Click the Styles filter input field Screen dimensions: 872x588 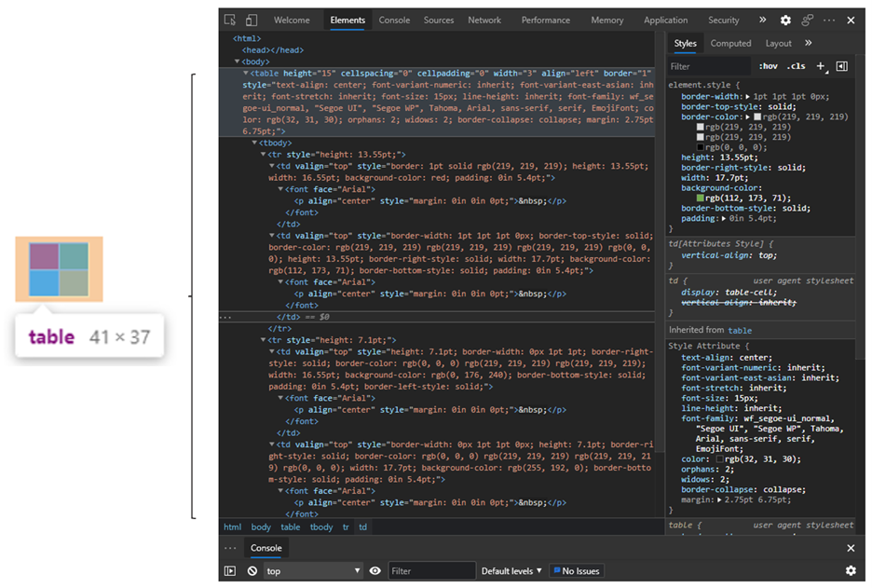click(708, 66)
